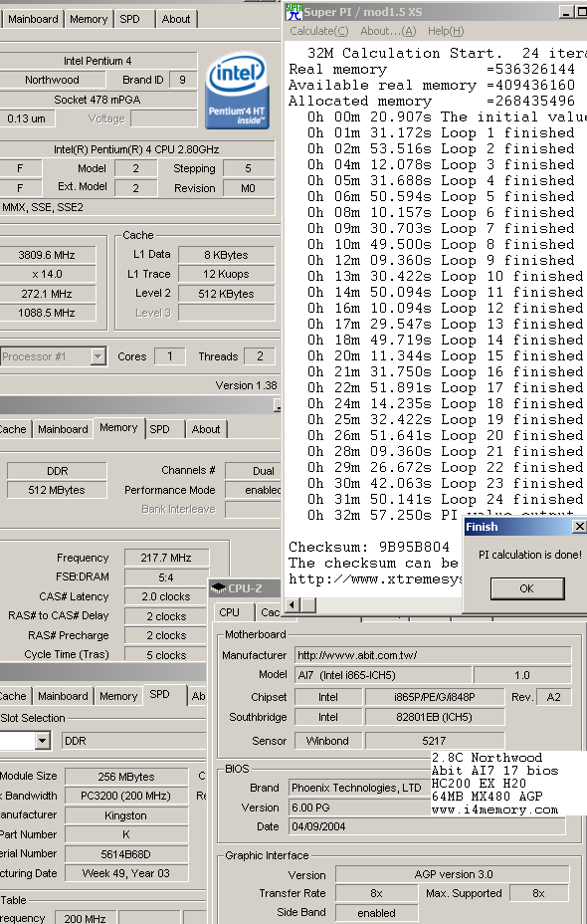Open the Help(H) menu in Super PI
The height and width of the screenshot is (924, 587).
446,31
